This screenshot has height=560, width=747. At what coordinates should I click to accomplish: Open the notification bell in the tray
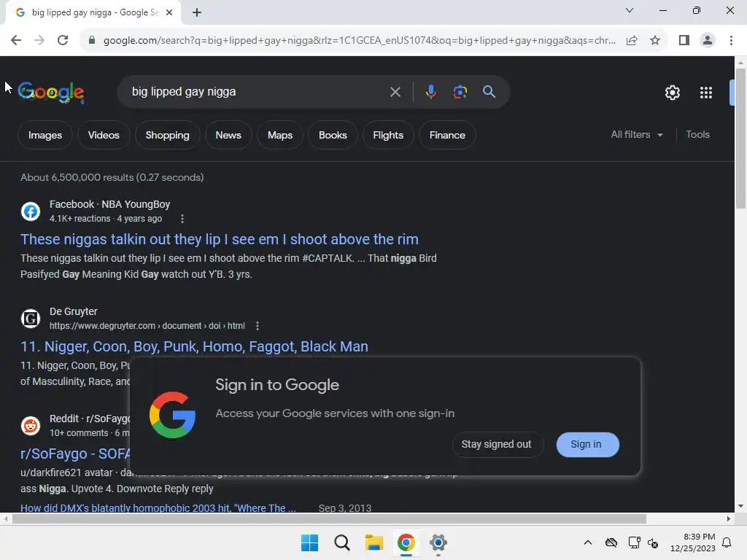point(727,542)
